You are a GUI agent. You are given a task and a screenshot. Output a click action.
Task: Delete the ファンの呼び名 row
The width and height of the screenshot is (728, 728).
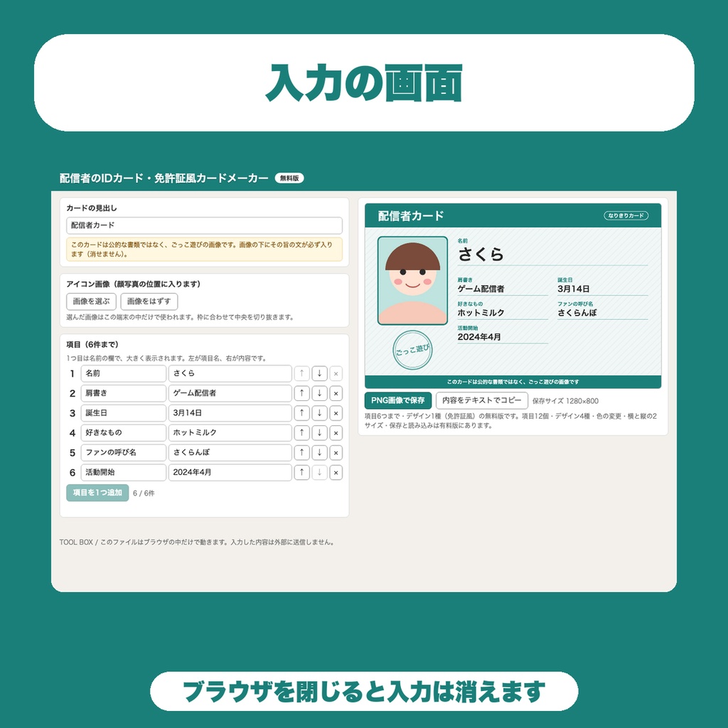pos(336,453)
